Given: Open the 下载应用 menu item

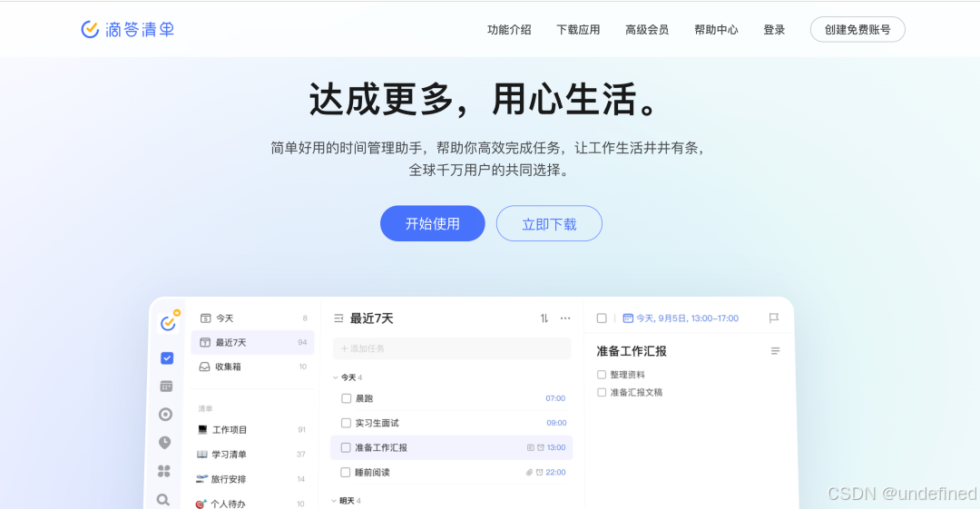Looking at the screenshot, I should pyautogui.click(x=578, y=29).
